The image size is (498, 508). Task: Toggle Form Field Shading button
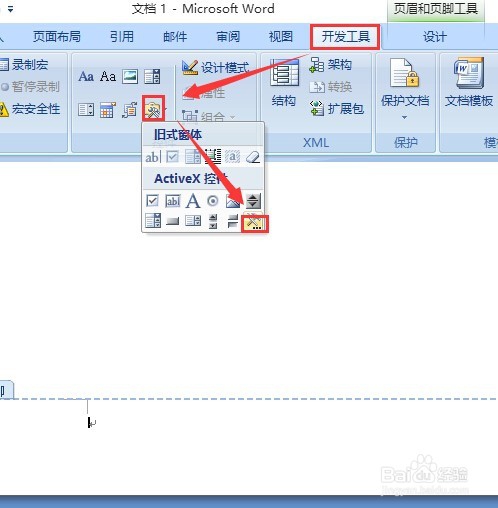tap(233, 157)
